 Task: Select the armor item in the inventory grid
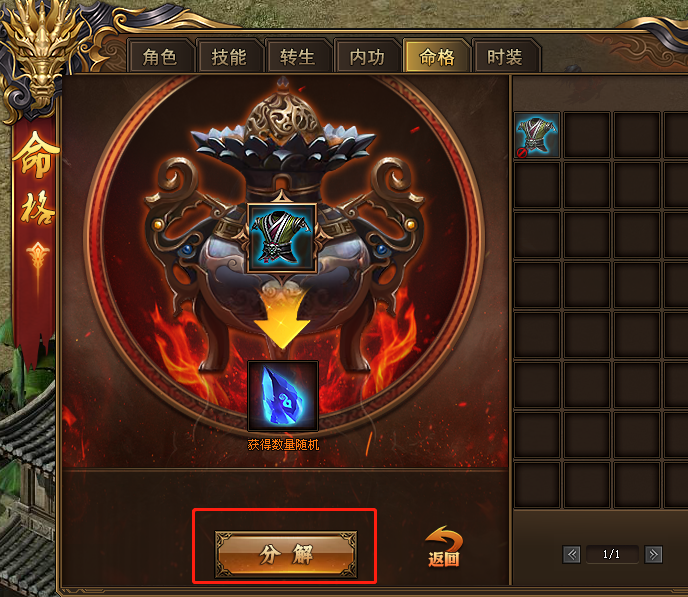[x=537, y=135]
